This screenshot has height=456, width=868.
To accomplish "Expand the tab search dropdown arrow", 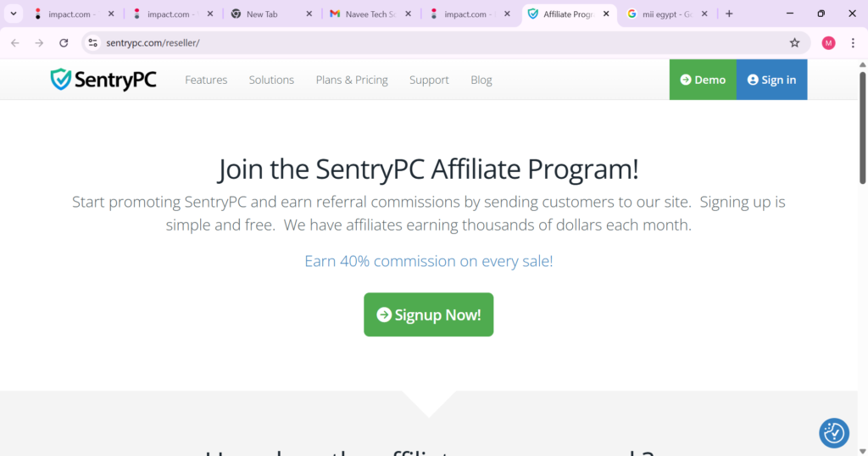I will pyautogui.click(x=14, y=14).
